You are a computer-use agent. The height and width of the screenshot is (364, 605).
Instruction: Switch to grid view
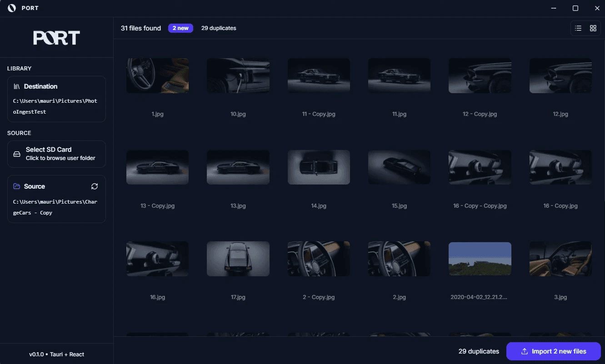pos(593,28)
